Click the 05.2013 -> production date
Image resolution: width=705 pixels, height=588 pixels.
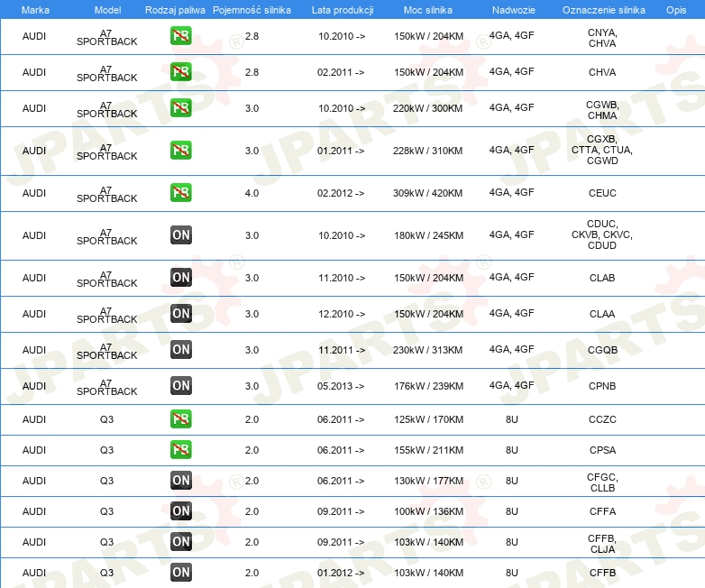(341, 386)
